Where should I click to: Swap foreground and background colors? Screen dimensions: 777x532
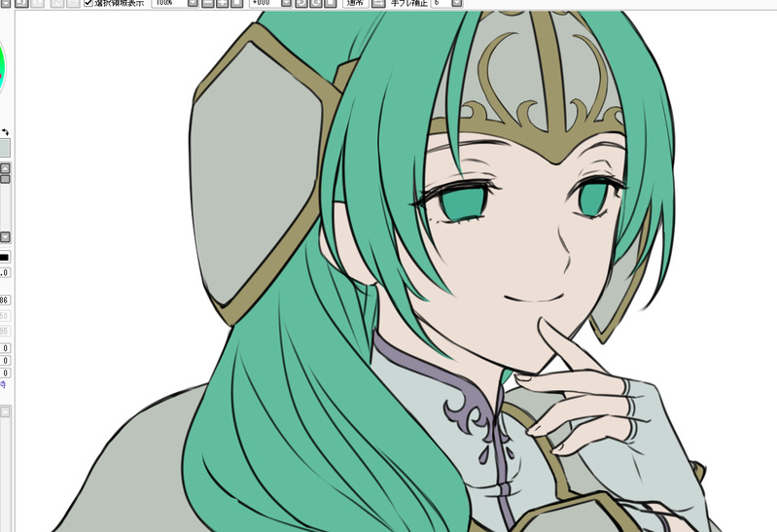click(x=5, y=132)
